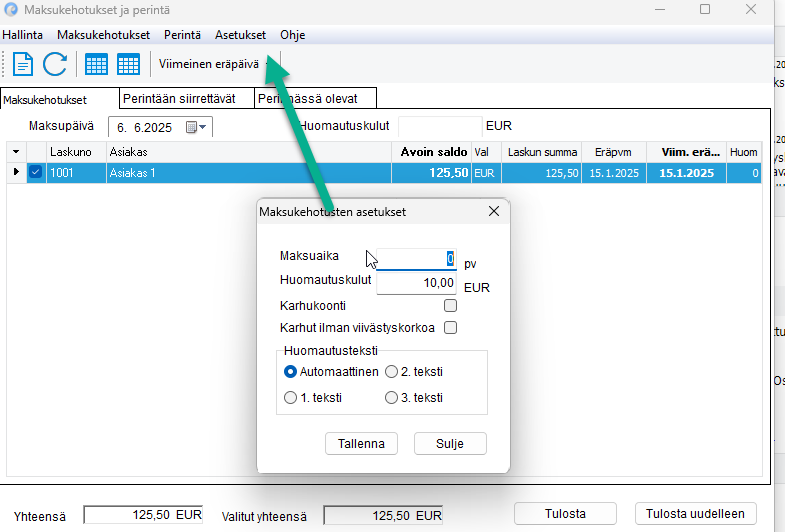Sort by the Avoin saldo column header

431,152
